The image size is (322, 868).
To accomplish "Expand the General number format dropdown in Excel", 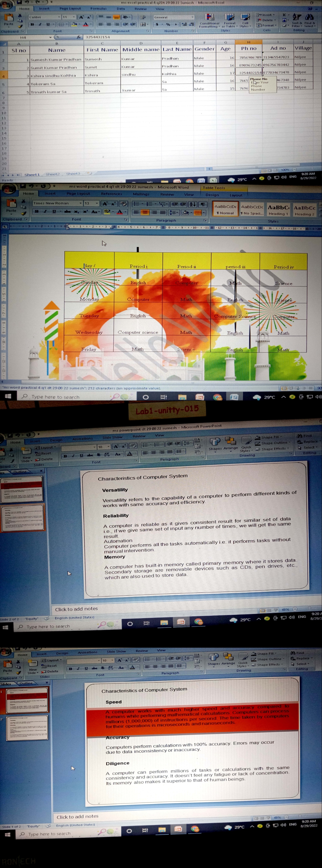I will click(x=193, y=17).
